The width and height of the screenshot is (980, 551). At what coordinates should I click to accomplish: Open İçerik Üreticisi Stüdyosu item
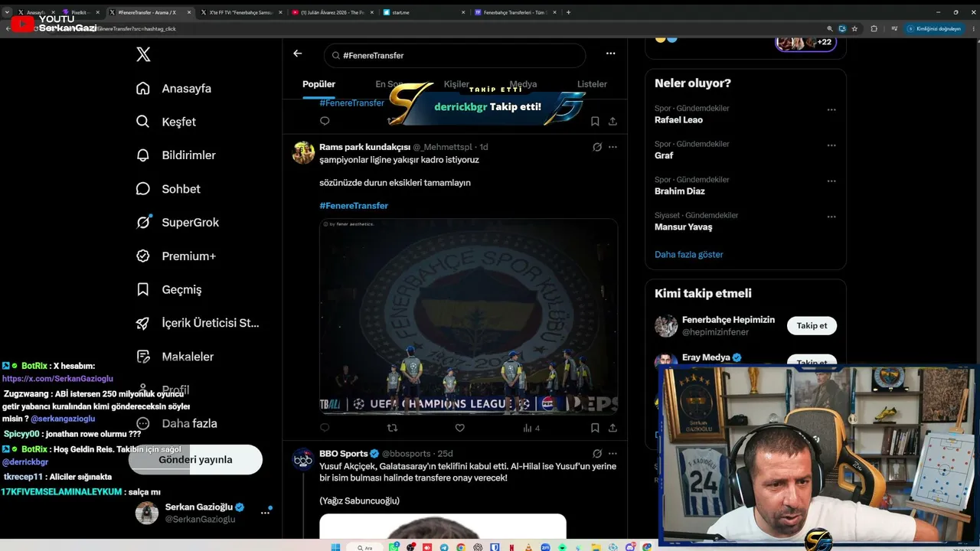pyautogui.click(x=198, y=323)
